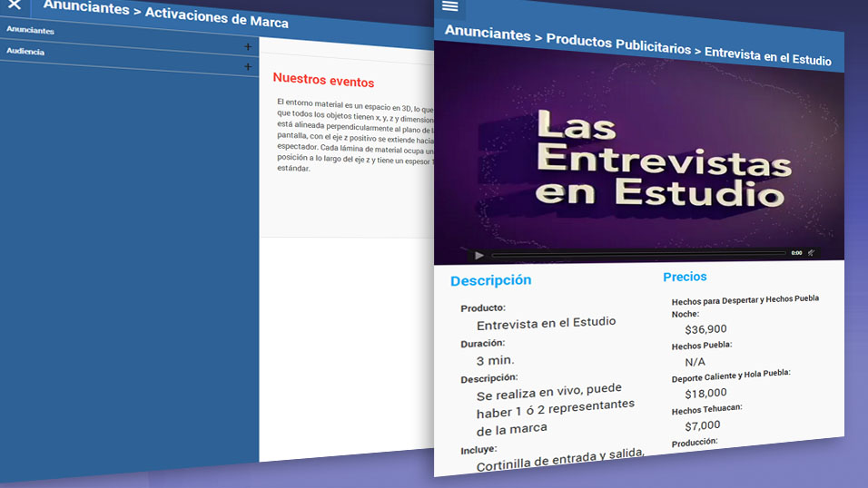Expand Audiencia with its plus icon
Screen dimensions: 868x488
tap(248, 67)
